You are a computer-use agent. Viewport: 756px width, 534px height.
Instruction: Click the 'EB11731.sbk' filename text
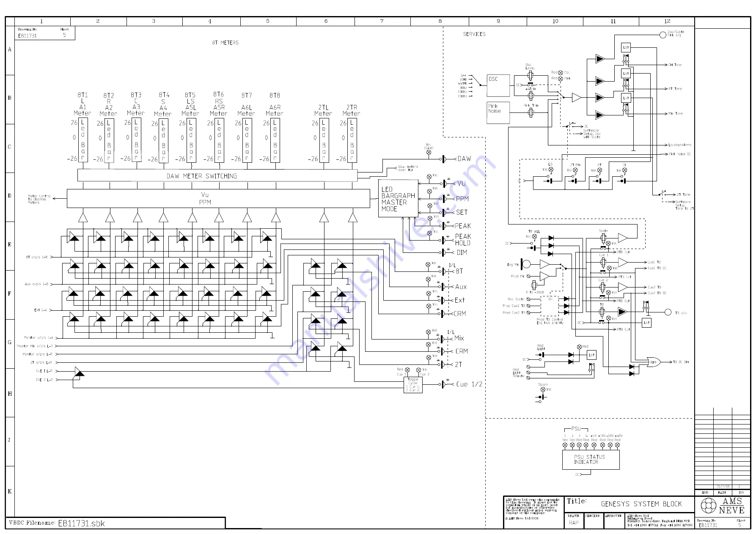click(81, 523)
